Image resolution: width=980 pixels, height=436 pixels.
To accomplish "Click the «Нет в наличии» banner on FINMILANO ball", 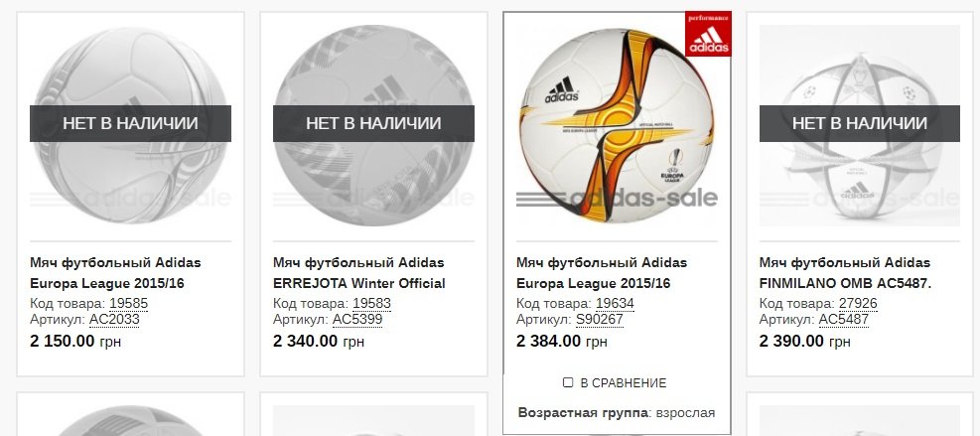I will 860,123.
